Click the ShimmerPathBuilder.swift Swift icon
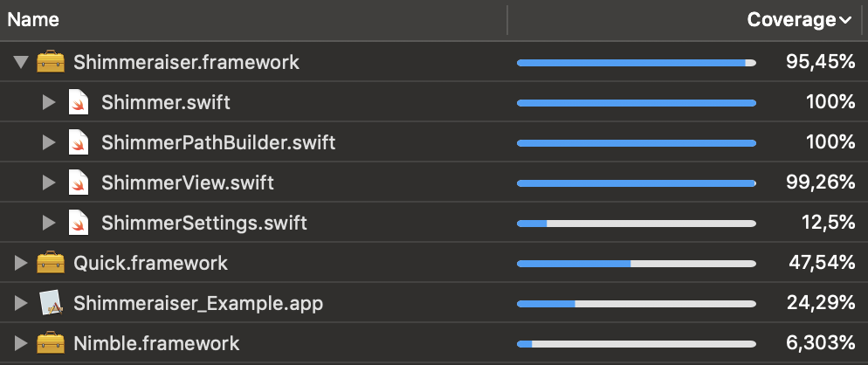 [x=79, y=142]
